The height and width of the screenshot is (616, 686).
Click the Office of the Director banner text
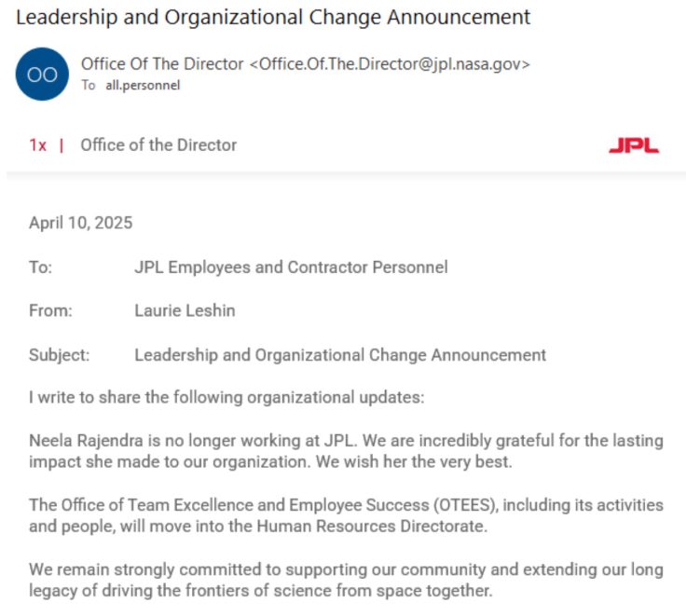tap(158, 145)
